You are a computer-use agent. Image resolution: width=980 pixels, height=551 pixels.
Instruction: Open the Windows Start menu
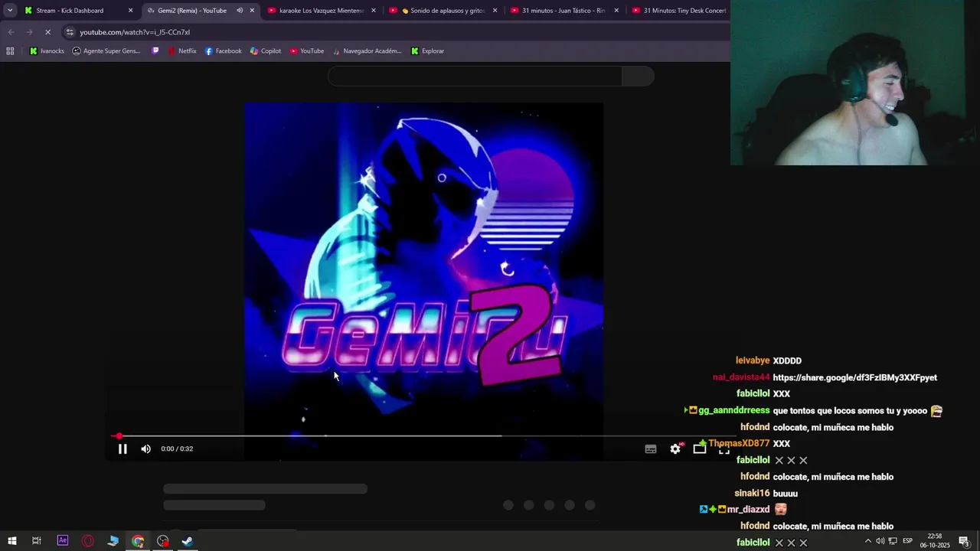(11, 541)
